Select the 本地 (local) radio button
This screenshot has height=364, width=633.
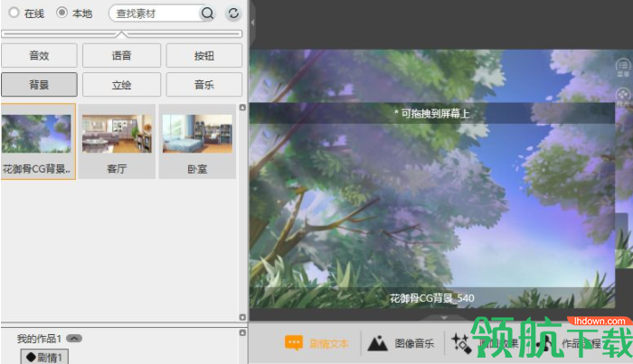tap(61, 13)
